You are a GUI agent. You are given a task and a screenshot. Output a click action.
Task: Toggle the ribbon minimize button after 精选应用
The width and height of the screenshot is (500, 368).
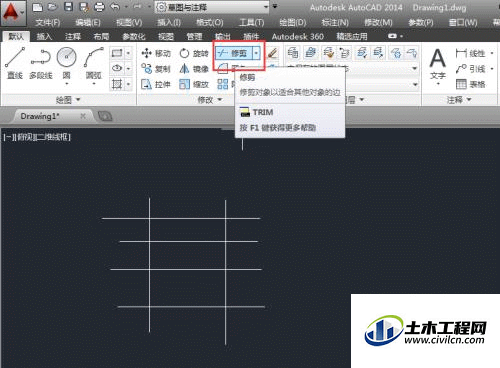click(x=393, y=36)
